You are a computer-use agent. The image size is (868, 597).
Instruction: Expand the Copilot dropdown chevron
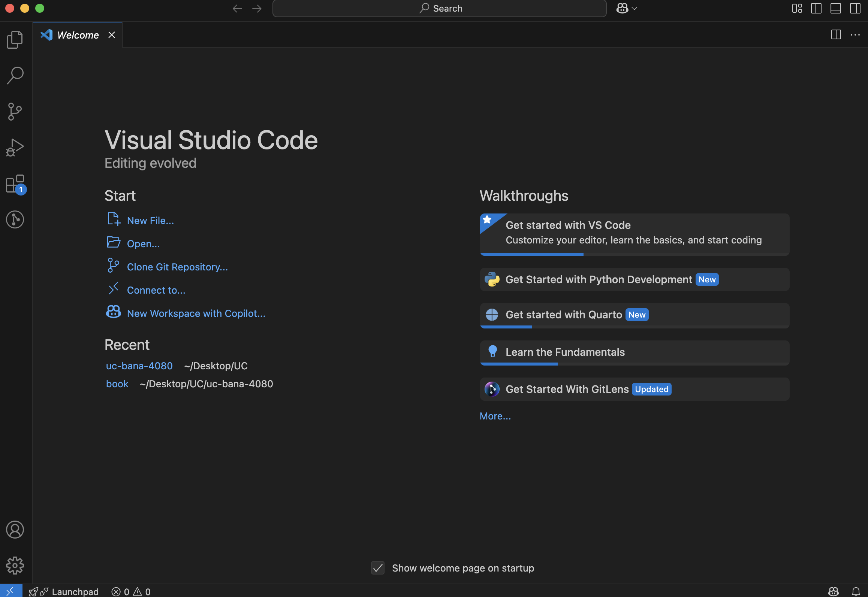(x=635, y=8)
